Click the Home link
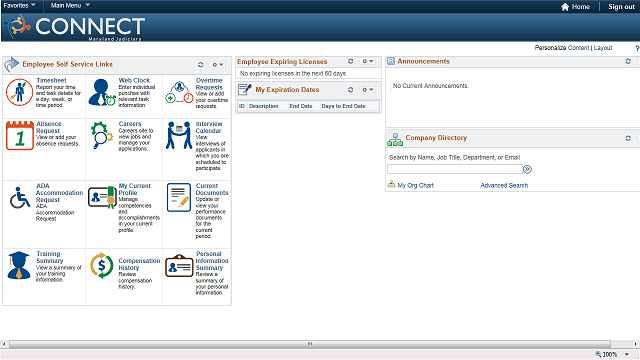640x360 pixels. coord(580,7)
